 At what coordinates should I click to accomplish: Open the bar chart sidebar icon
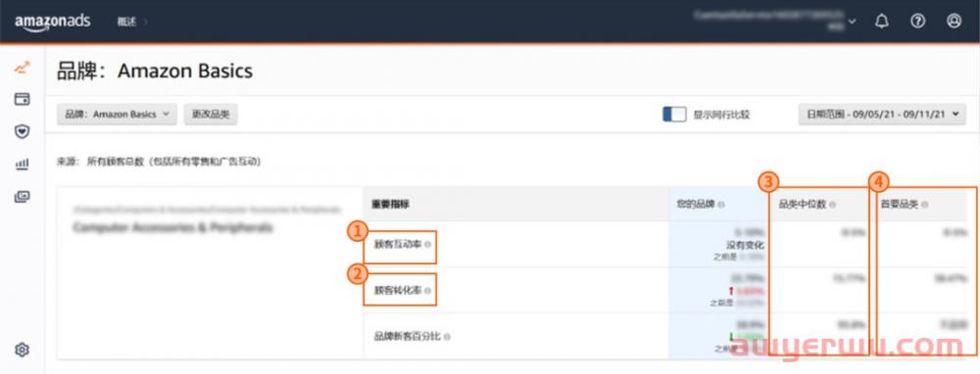pos(22,164)
